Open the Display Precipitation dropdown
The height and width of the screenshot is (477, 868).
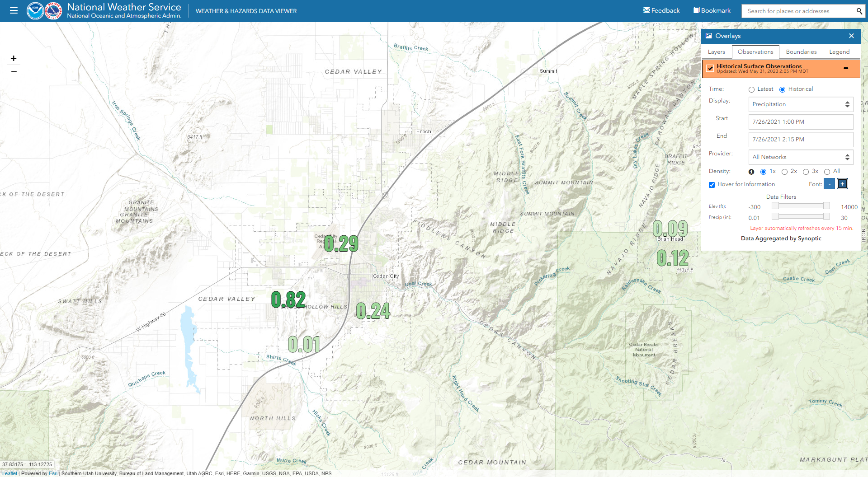click(801, 104)
